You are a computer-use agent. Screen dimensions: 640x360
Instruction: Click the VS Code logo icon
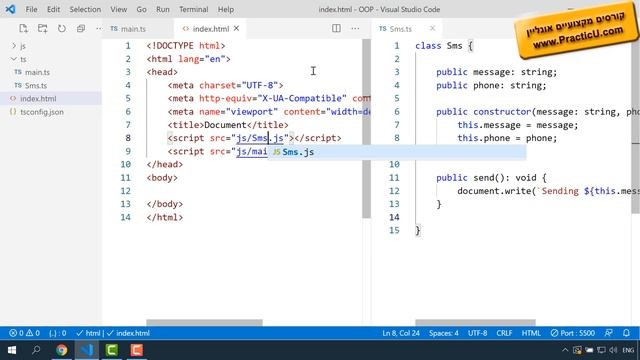point(10,9)
